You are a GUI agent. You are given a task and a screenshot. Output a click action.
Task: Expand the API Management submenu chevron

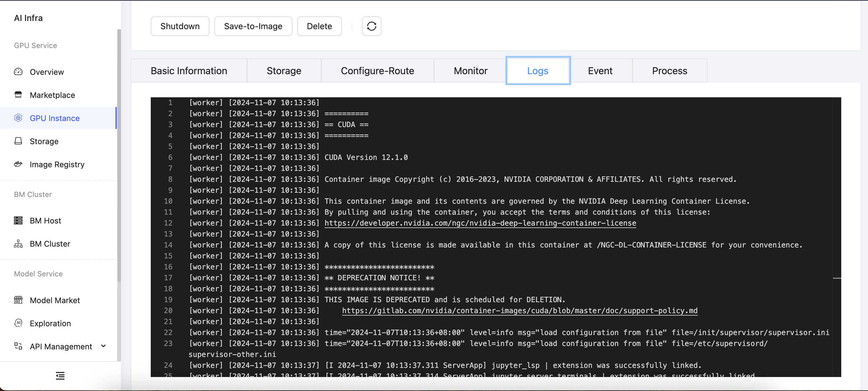click(x=103, y=346)
